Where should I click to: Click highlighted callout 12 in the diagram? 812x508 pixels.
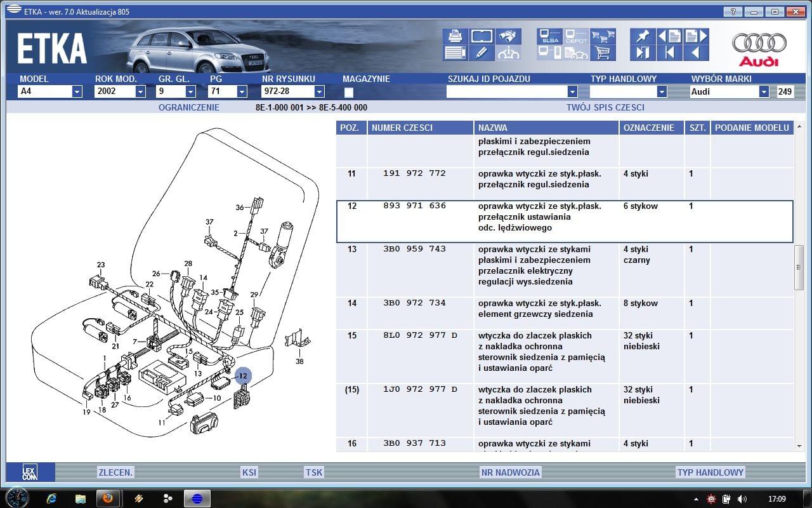coord(243,376)
